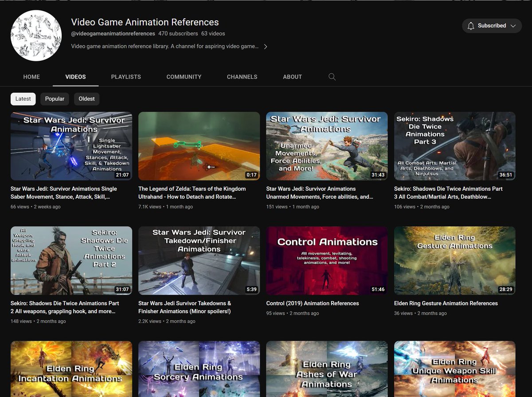Click title 'Control (2019) Animation References'
This screenshot has height=397, width=532.
pos(313,303)
